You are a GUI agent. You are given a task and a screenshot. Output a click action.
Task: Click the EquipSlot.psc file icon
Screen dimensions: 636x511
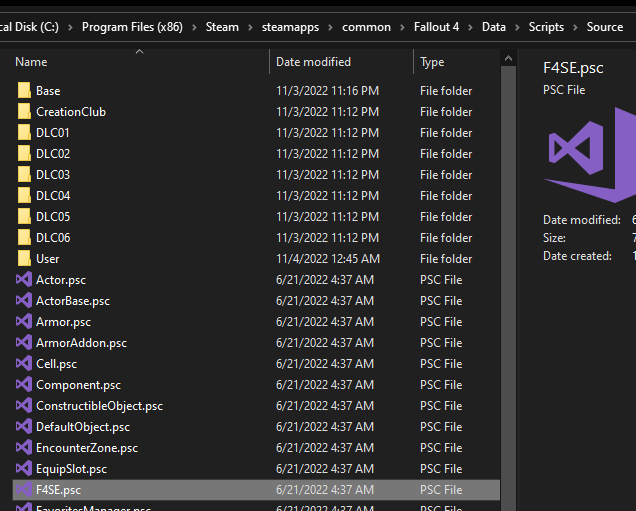pos(24,469)
